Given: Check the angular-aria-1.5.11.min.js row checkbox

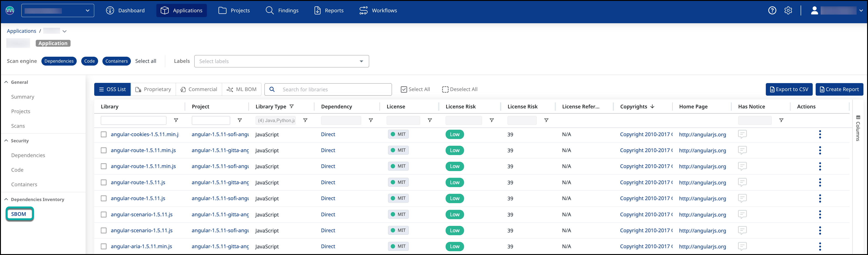Looking at the screenshot, I should pyautogui.click(x=104, y=246).
